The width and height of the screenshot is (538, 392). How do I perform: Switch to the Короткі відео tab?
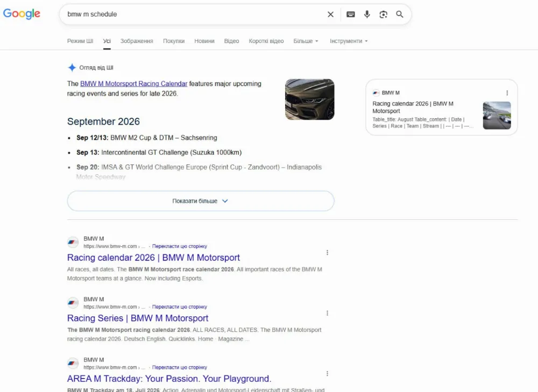(266, 41)
